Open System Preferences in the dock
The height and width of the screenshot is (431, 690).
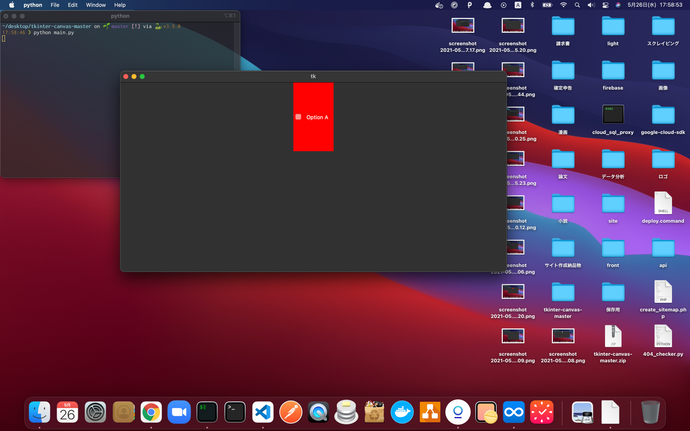click(95, 413)
